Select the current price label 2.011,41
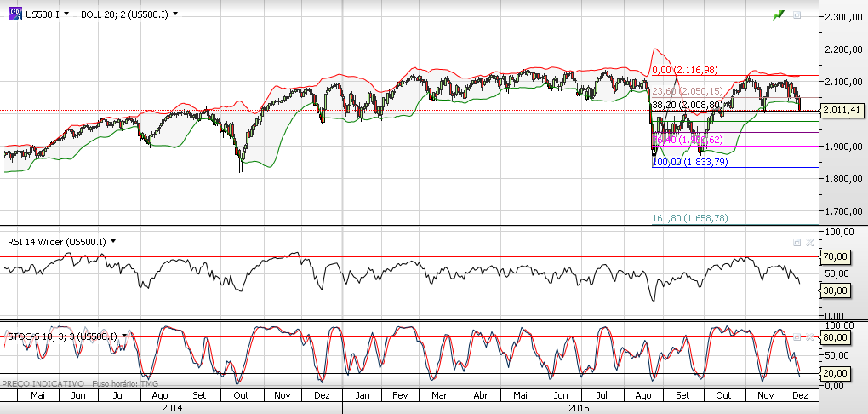The image size is (868, 414). click(841, 110)
